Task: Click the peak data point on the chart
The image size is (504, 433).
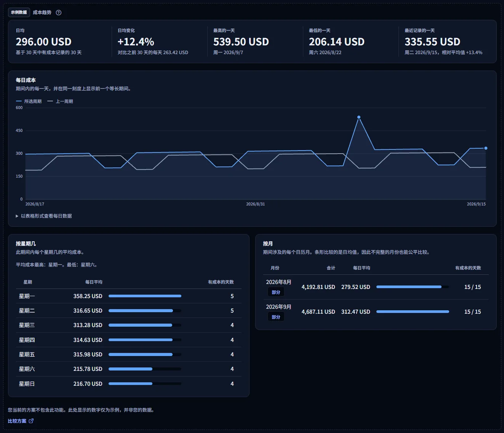Action: pyautogui.click(x=359, y=117)
